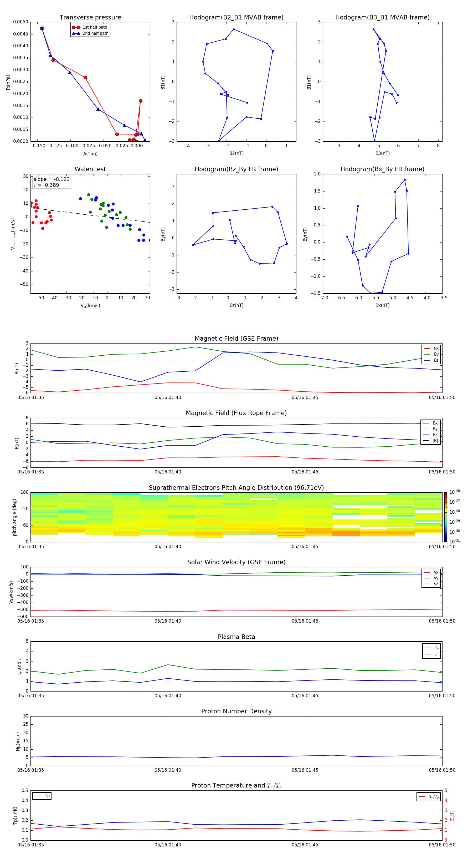Click the 'Vremaining(km/s)' y-axis label
Image resolution: width=473 pixels, height=868 pixels.
pos(13,234)
